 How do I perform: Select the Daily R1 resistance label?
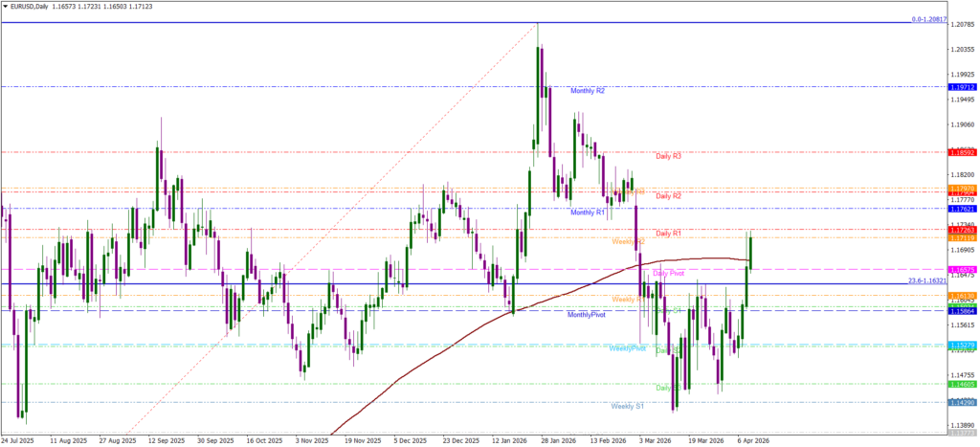668,233
